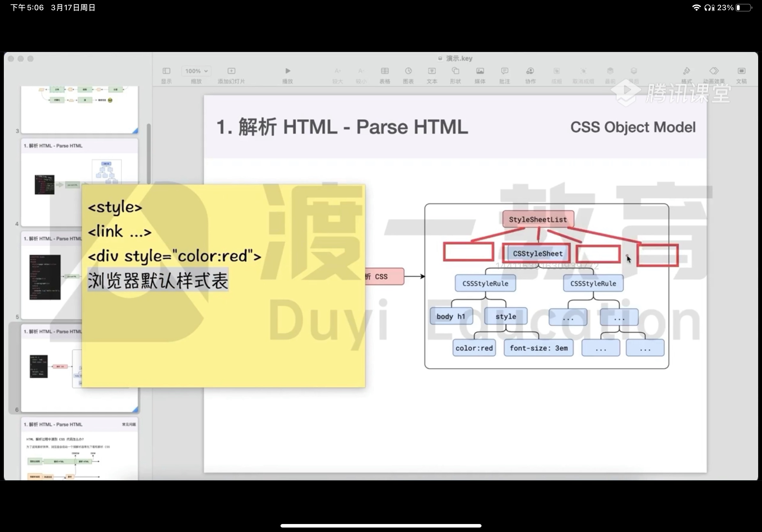Open the 协作 collaborate icon
The width and height of the screenshot is (762, 532).
tap(530, 71)
